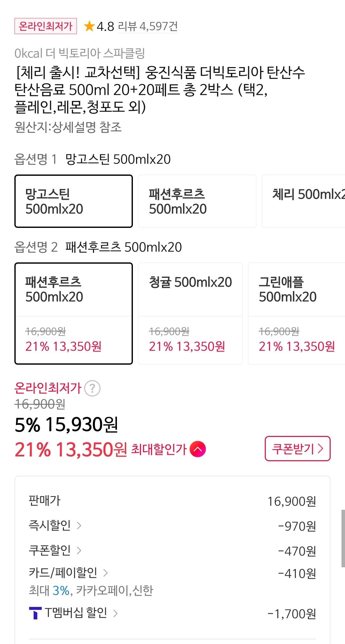The height and width of the screenshot is (644, 345).
Task: Select 패션후르츠 500mlx20 in option 2
Action: click(x=73, y=313)
